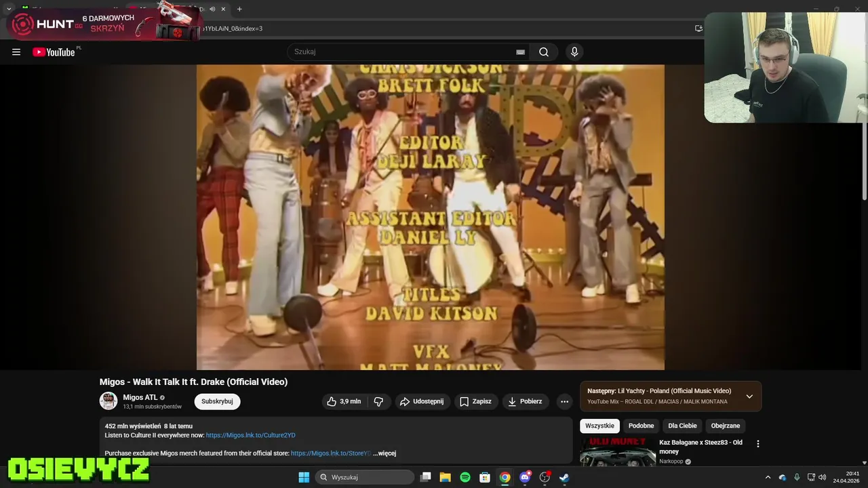This screenshot has height=488, width=868.
Task: Like the video showing 3,9 mln
Action: [344, 401]
